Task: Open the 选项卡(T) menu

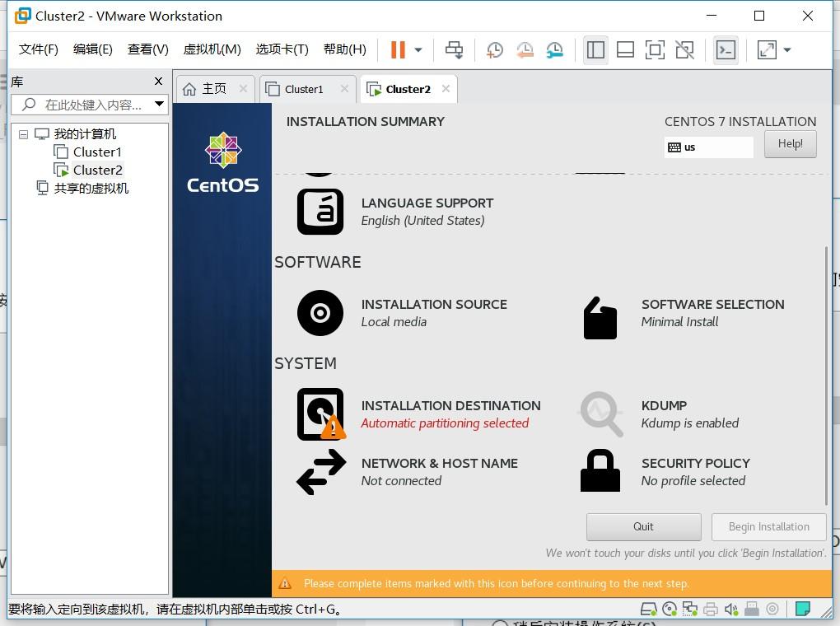Action: tap(282, 49)
